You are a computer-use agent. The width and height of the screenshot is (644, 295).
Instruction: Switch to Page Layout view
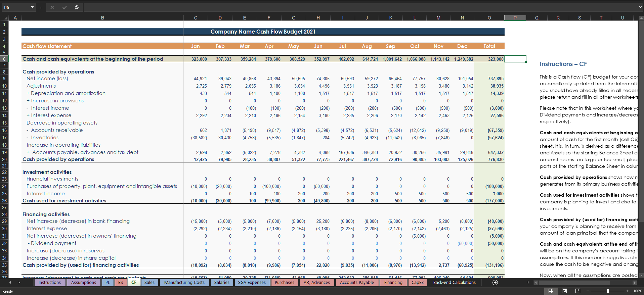(564, 291)
